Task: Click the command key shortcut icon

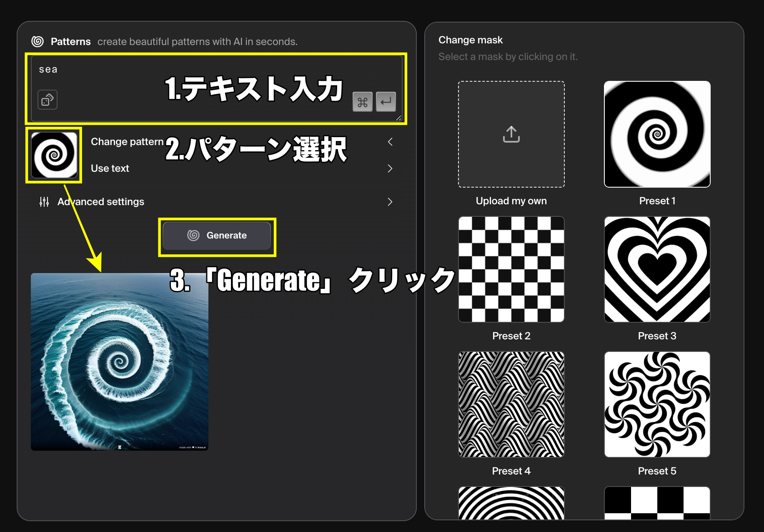Action: [363, 102]
